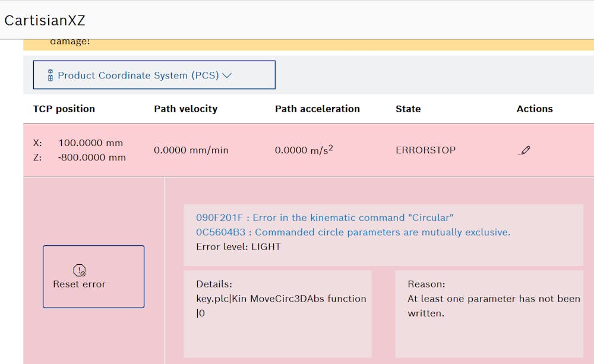Click the Z position value -800.0000 mm
Image resolution: width=594 pixels, height=364 pixels.
(92, 157)
